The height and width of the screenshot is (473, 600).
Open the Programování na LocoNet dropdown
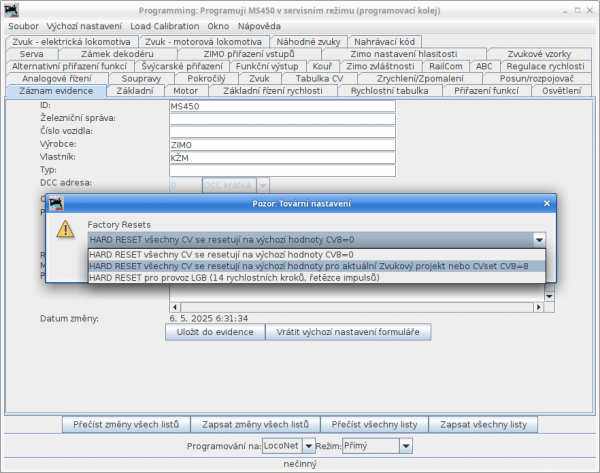308,445
